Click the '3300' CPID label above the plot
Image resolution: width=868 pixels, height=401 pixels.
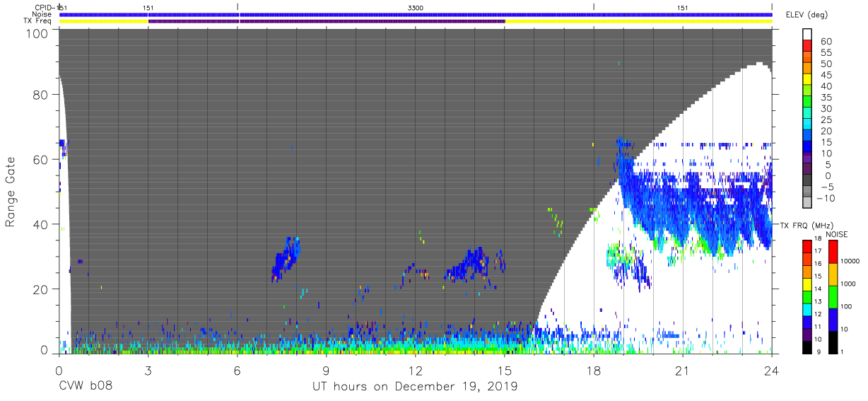click(416, 7)
